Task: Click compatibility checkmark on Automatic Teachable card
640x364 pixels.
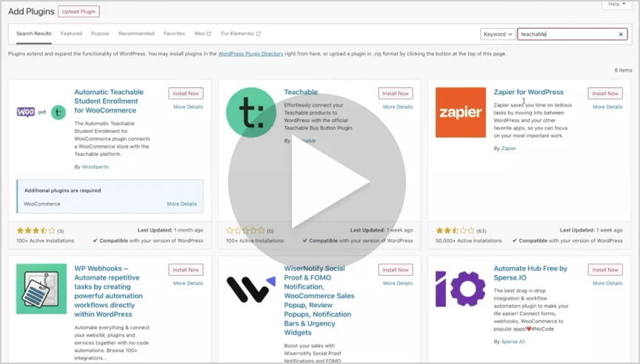Action: (95, 240)
